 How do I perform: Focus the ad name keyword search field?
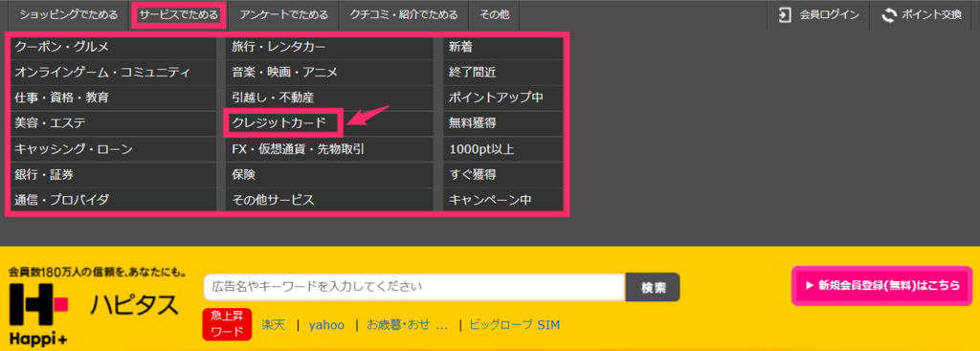pos(414,287)
